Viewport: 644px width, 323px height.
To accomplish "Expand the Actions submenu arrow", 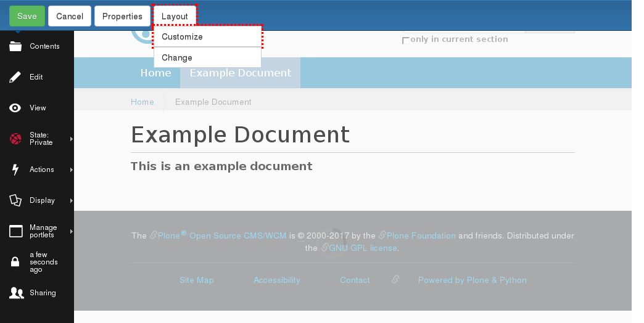I will click(x=72, y=170).
